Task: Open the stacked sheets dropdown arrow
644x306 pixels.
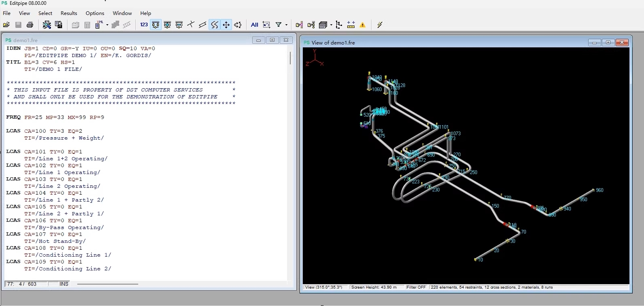Action: (331, 25)
